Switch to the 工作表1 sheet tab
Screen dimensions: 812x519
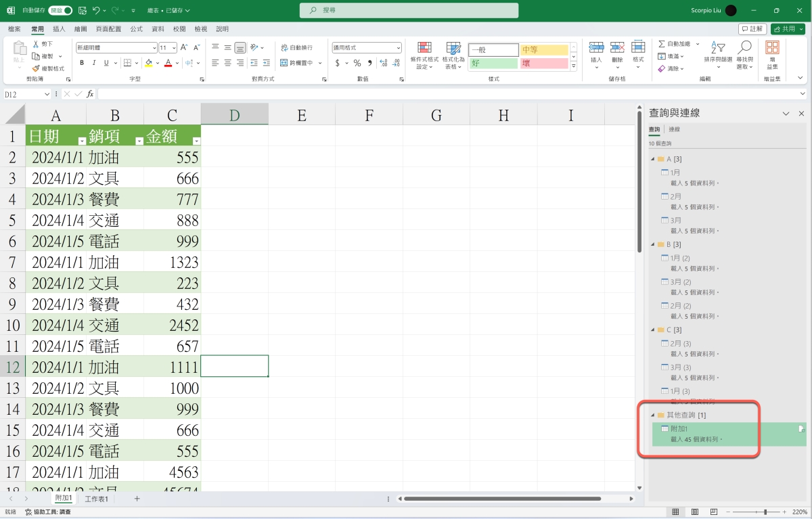(x=96, y=499)
